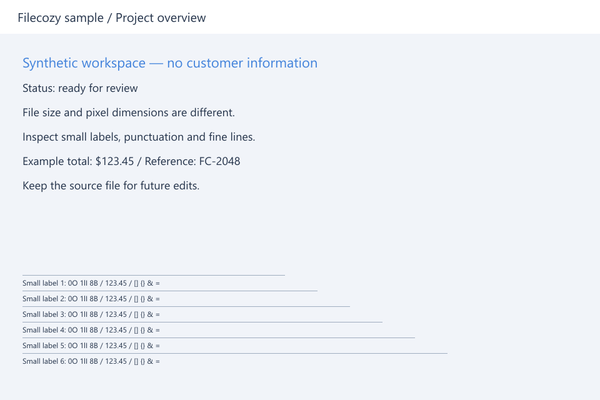This screenshot has height=400, width=600.
Task: Click the 'Synthetic workspace — no customer information' heading
Action: click(170, 63)
